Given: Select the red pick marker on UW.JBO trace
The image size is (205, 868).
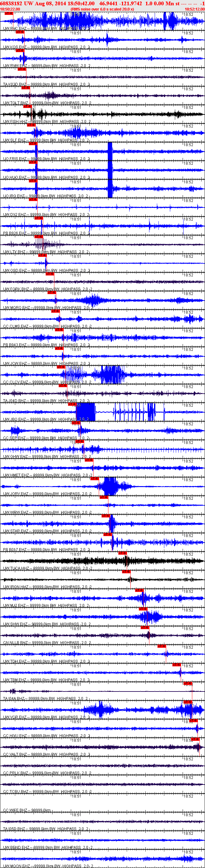Looking at the screenshot, I should click(x=72, y=404).
